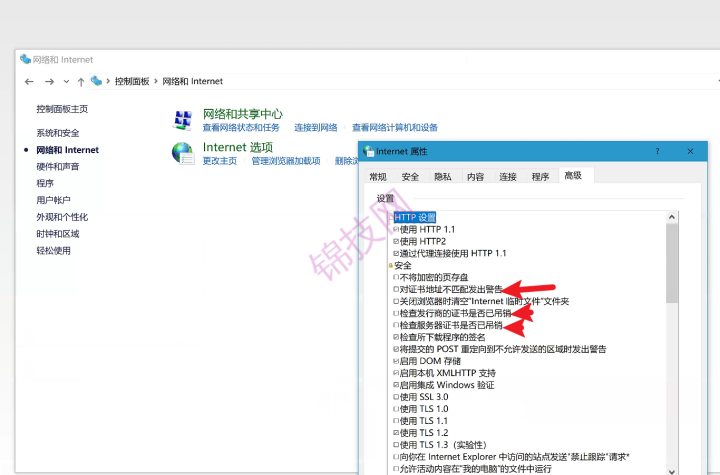
Task: Toggle 发送"禁止跟踪"请求 checkbox
Action: coord(396,457)
